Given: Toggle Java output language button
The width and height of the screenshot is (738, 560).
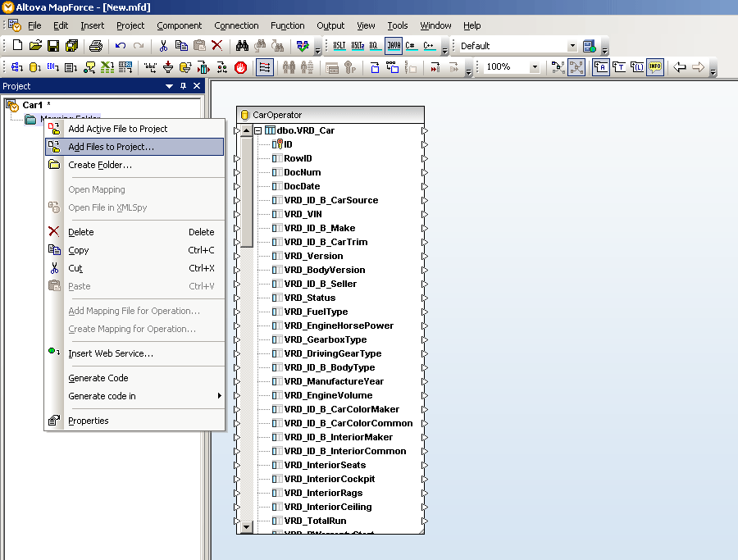Looking at the screenshot, I should (394, 46).
